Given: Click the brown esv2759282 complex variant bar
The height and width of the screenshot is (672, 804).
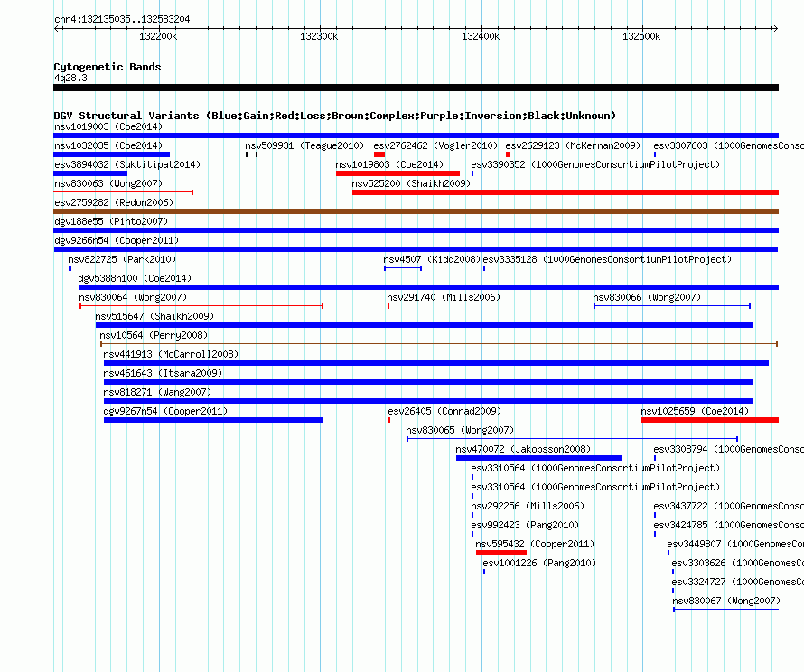Looking at the screenshot, I should [416, 211].
